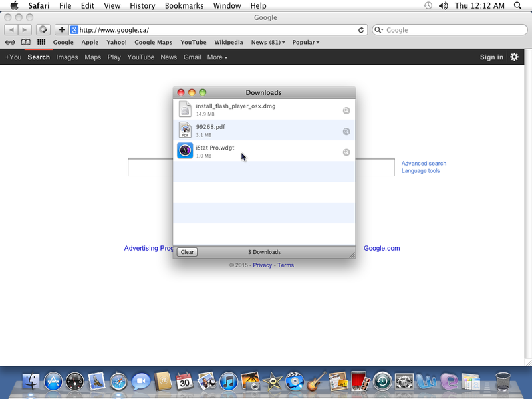
Task: Click the Safari forward navigation arrow
Action: 25,30
